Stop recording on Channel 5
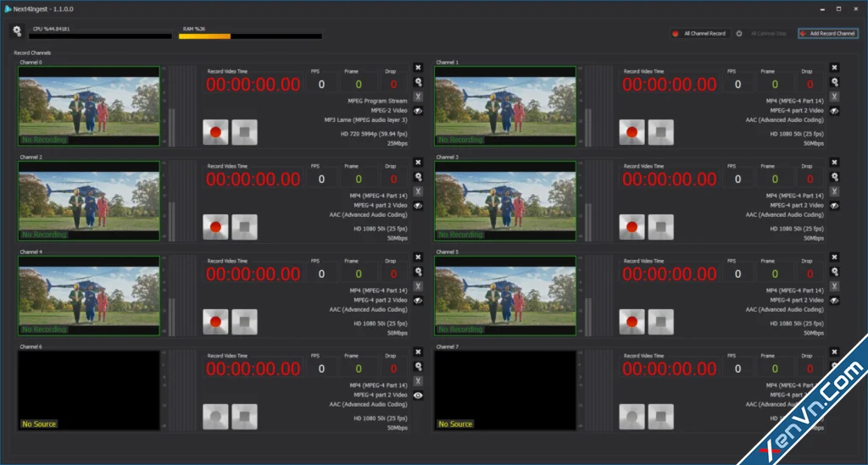868x465 pixels. click(x=660, y=322)
